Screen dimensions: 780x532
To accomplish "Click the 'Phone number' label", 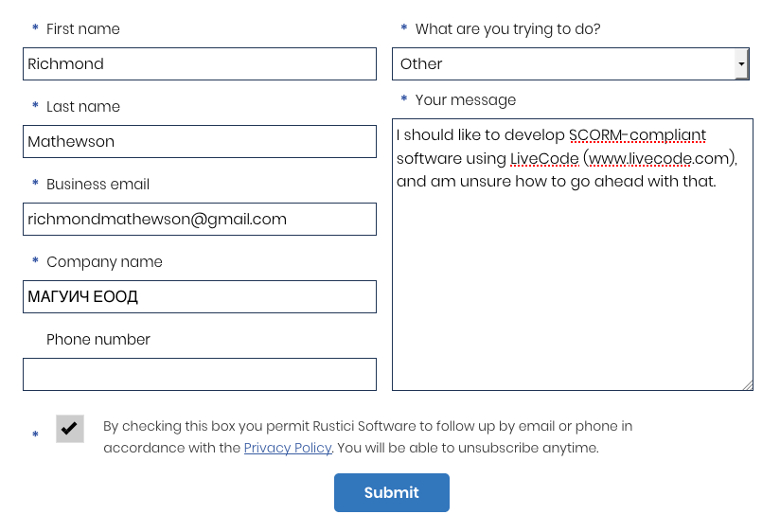I will click(98, 340).
